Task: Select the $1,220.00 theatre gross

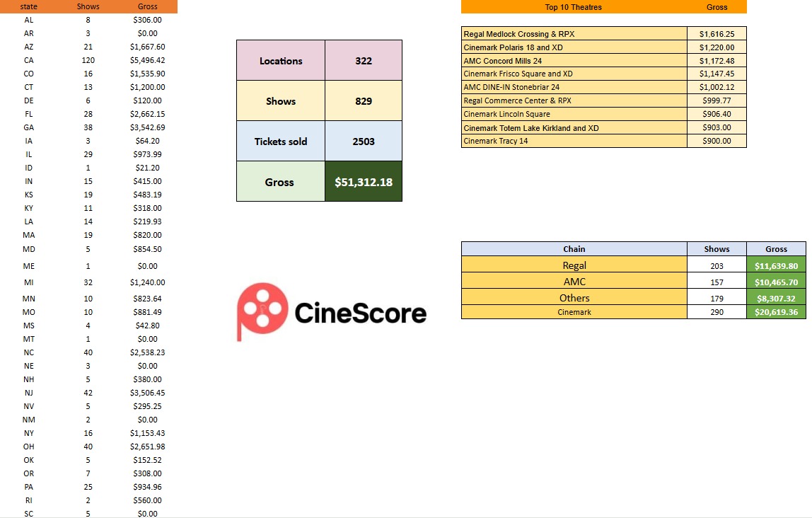Action: pos(717,47)
